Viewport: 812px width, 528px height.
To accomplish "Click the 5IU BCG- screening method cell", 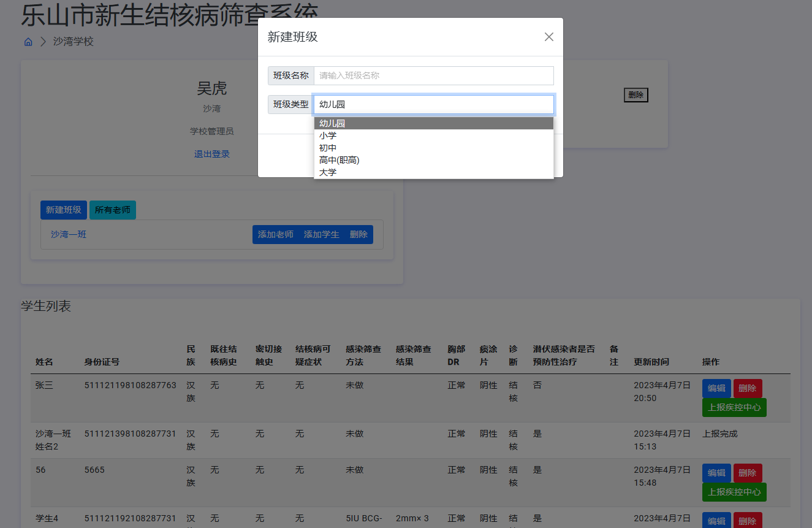I will 364,518.
